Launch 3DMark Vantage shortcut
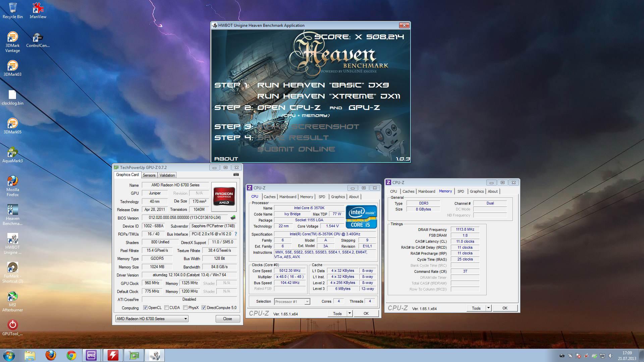Screen dimensions: 644x362 12,42
